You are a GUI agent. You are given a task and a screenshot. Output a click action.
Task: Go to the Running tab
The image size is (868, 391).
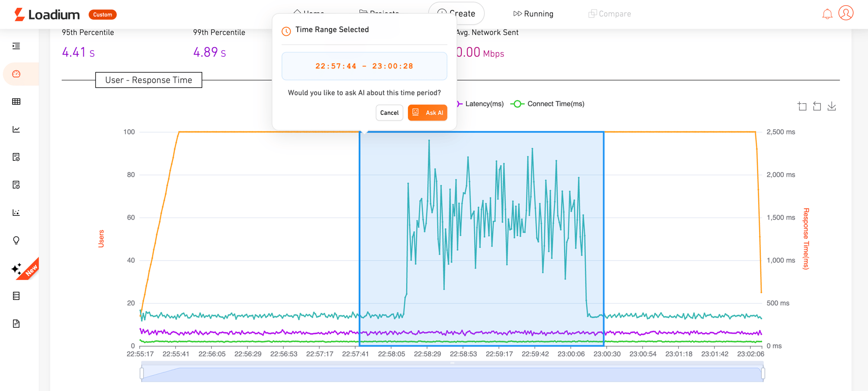coord(533,14)
